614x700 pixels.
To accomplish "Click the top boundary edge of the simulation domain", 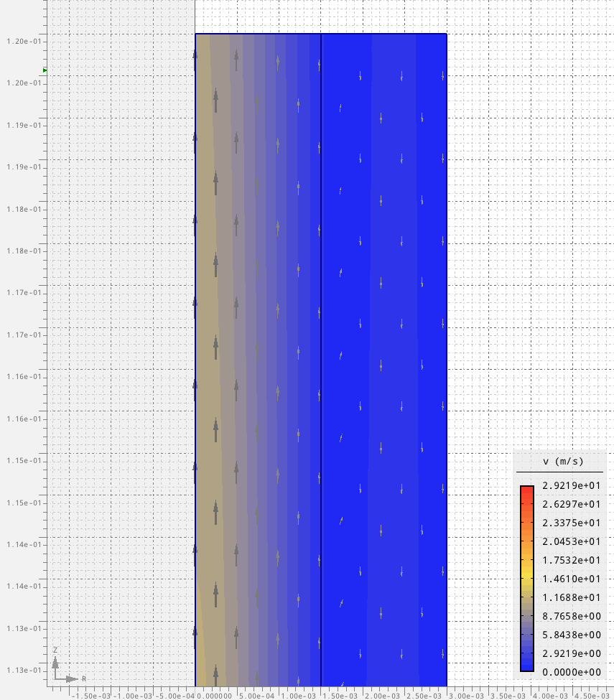I will (320, 33).
